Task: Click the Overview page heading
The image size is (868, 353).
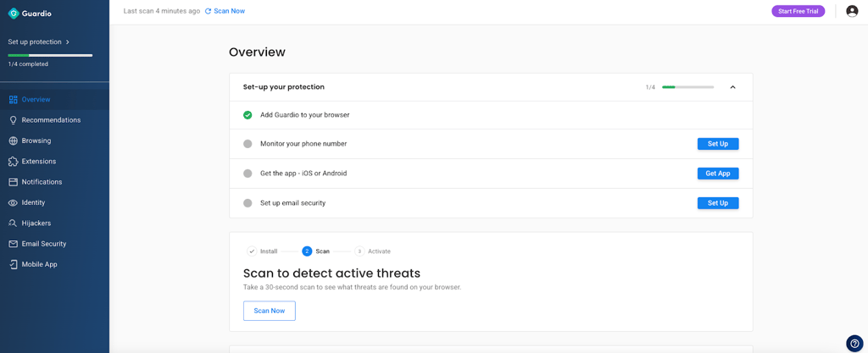Action: coord(258,52)
